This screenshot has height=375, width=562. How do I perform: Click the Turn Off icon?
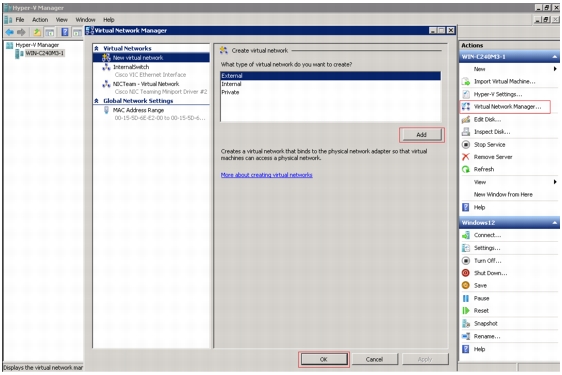coord(466,261)
